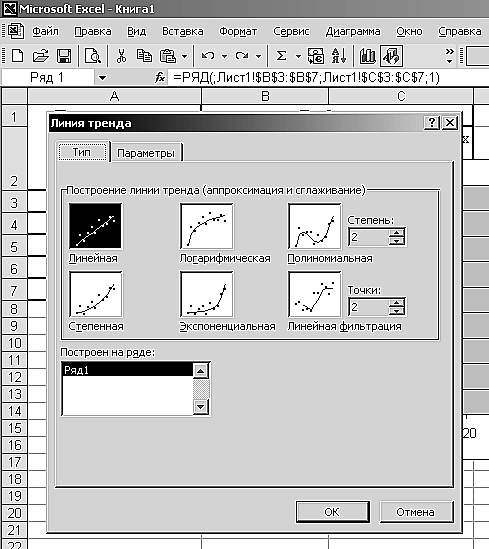Screen dimensions: 489x549
Task: Open the Вид menu
Action: [137, 32]
